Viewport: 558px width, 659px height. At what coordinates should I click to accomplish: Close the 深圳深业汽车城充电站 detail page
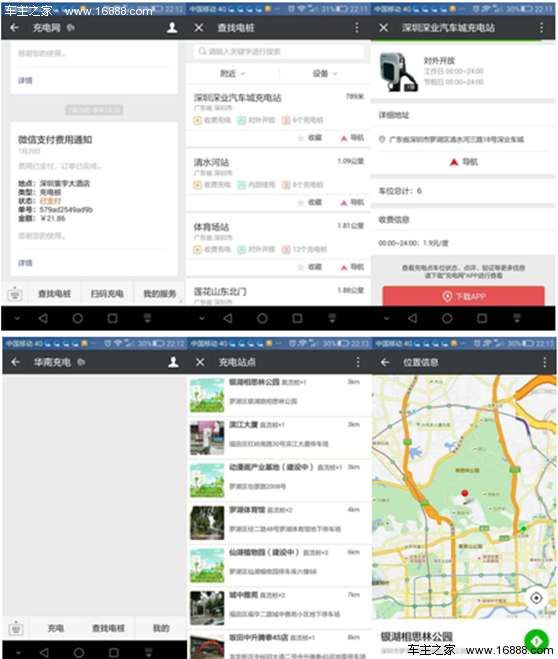(x=384, y=28)
